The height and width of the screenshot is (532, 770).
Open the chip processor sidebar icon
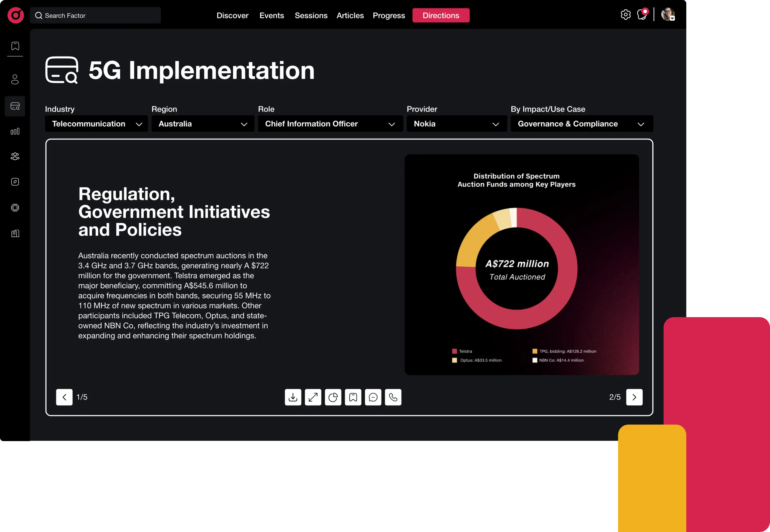tap(15, 208)
